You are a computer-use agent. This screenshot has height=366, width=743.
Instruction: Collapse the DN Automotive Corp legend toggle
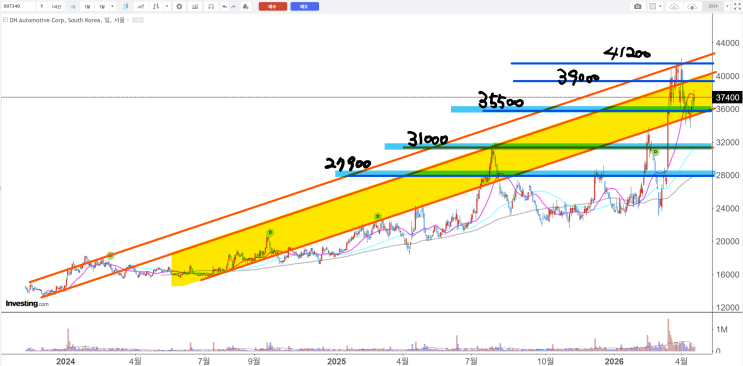[5, 20]
